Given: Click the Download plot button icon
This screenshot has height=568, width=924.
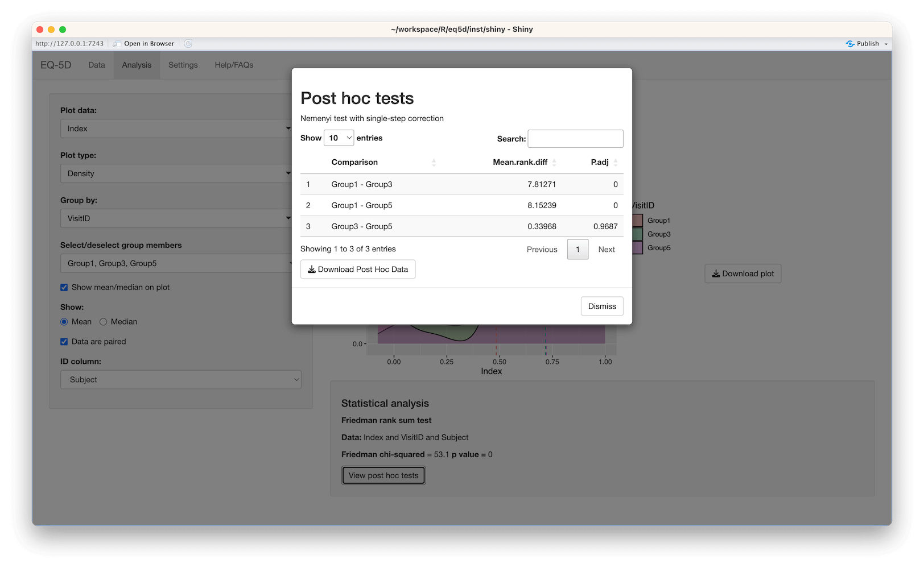Looking at the screenshot, I should pyautogui.click(x=716, y=273).
